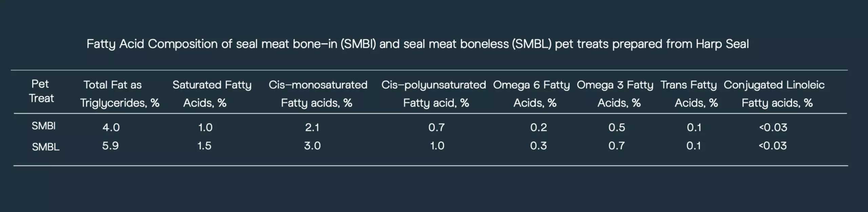The width and height of the screenshot is (868, 212).
Task: Select SMBI omega 3 value 0.5
Action: pyautogui.click(x=616, y=128)
